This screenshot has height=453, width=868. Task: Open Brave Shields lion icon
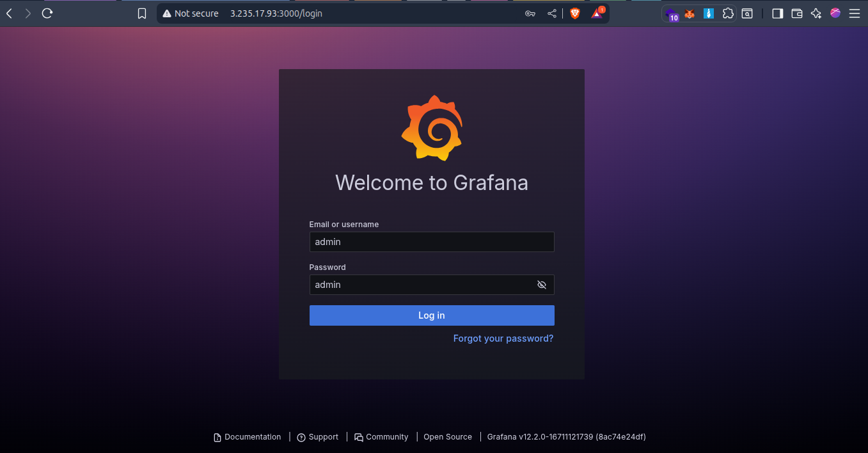(574, 13)
